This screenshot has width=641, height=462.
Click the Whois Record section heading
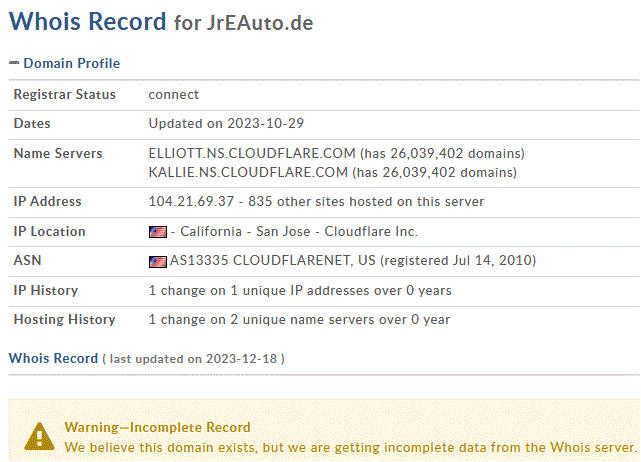tap(54, 359)
